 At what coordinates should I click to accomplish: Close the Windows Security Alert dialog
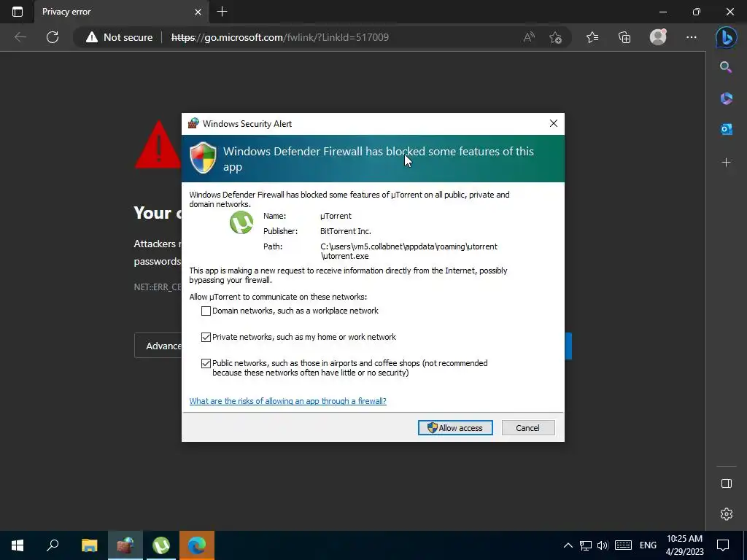point(553,123)
